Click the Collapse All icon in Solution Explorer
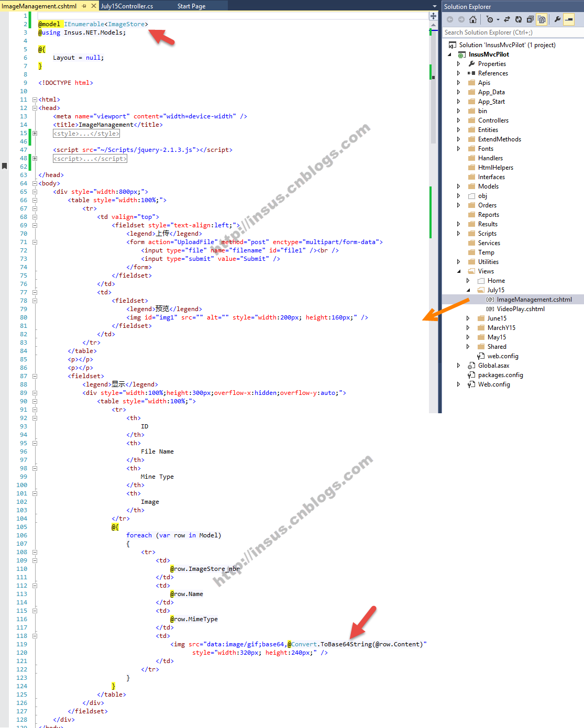 point(530,19)
